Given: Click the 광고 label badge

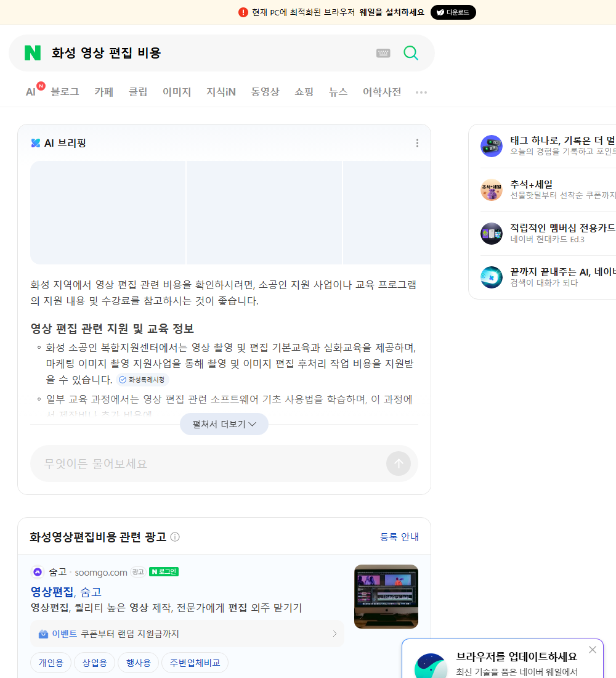Looking at the screenshot, I should 138,572.
